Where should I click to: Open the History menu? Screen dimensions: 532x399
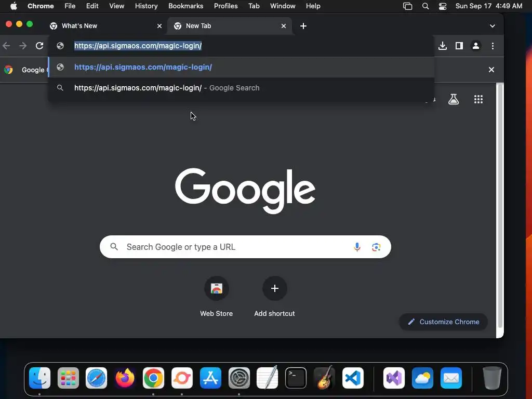146,6
